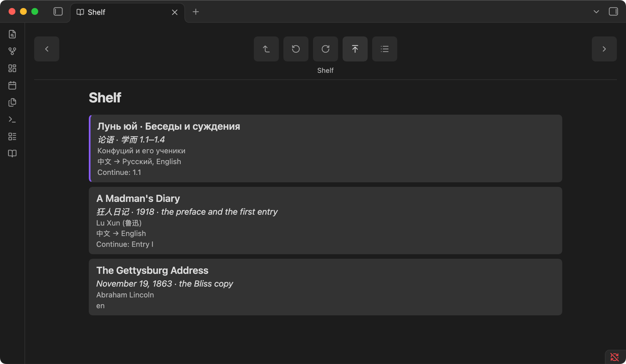Click the list-layout icon in left sidebar
The height and width of the screenshot is (364, 626).
coord(12,136)
